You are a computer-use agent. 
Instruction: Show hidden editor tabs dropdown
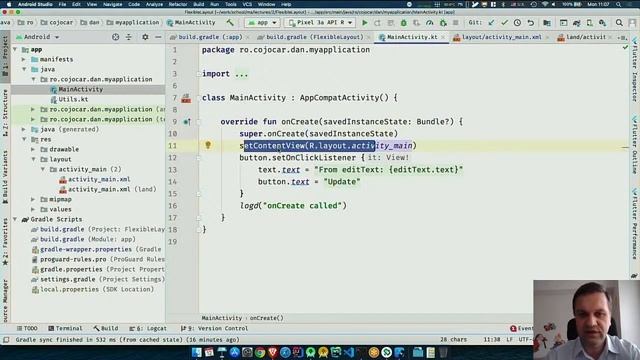click(x=623, y=38)
